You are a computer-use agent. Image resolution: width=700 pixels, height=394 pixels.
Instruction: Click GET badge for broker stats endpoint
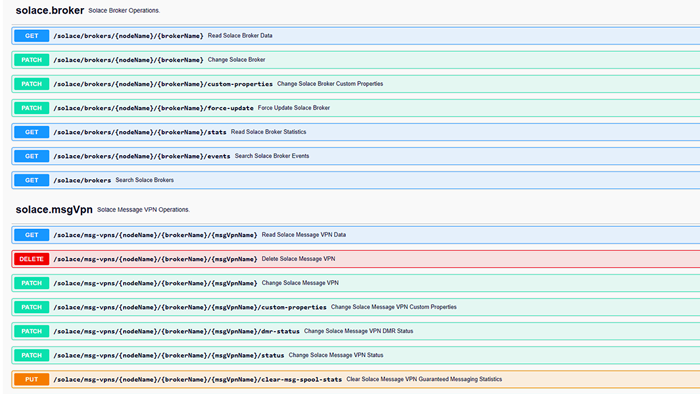pyautogui.click(x=31, y=132)
